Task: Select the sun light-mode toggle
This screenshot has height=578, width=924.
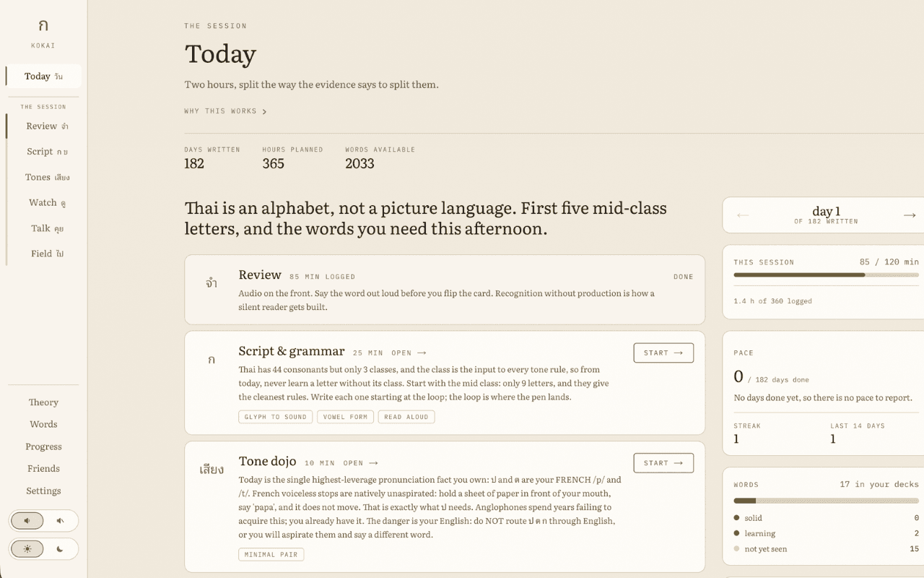Action: [x=27, y=549]
